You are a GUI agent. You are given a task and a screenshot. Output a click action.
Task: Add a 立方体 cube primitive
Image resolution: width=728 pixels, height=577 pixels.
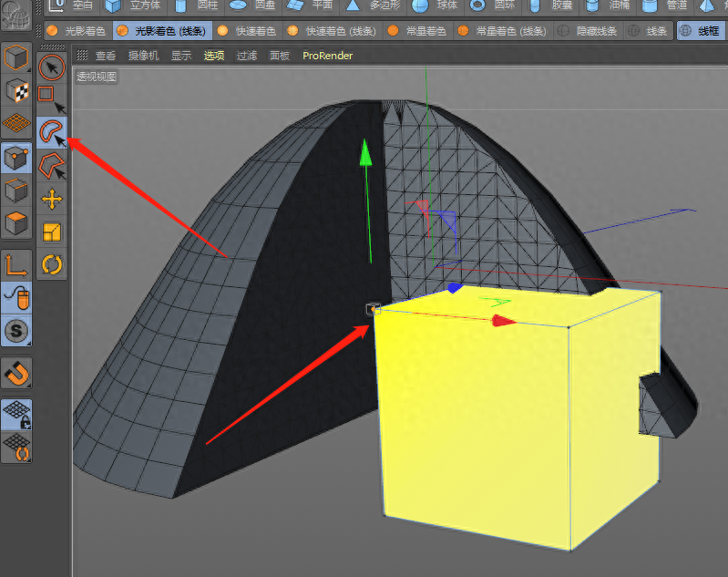133,5
